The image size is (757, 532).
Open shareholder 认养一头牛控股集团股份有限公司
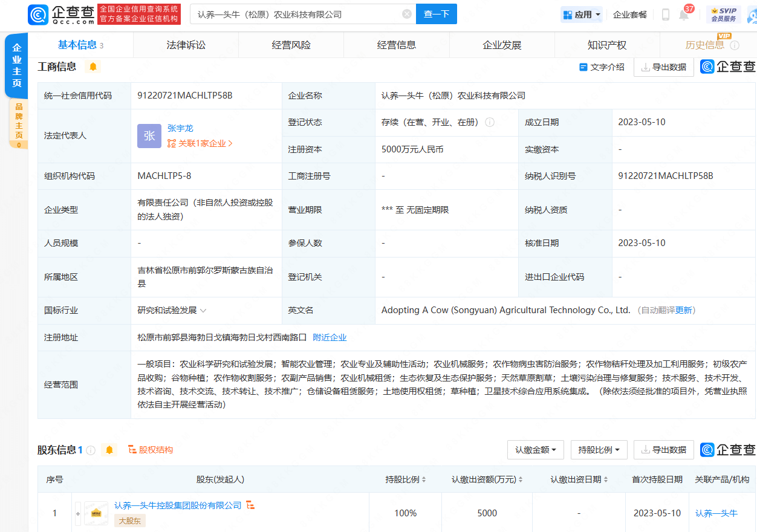pyautogui.click(x=178, y=505)
